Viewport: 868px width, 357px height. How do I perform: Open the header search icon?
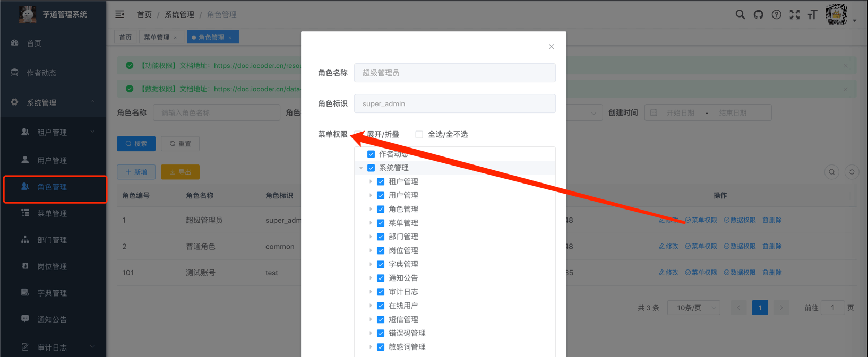[740, 15]
